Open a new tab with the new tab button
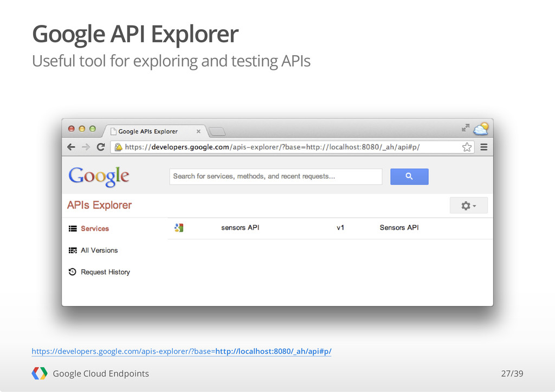The image size is (555, 392). 217,132
